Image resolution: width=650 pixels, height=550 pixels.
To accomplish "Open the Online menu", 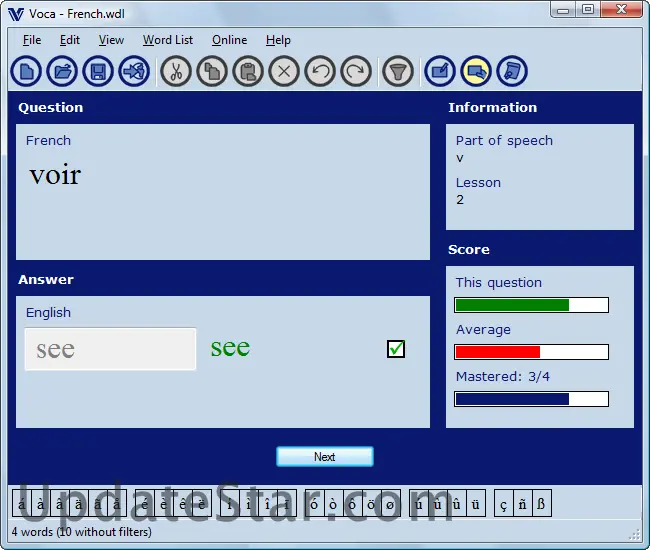I will click(x=229, y=40).
